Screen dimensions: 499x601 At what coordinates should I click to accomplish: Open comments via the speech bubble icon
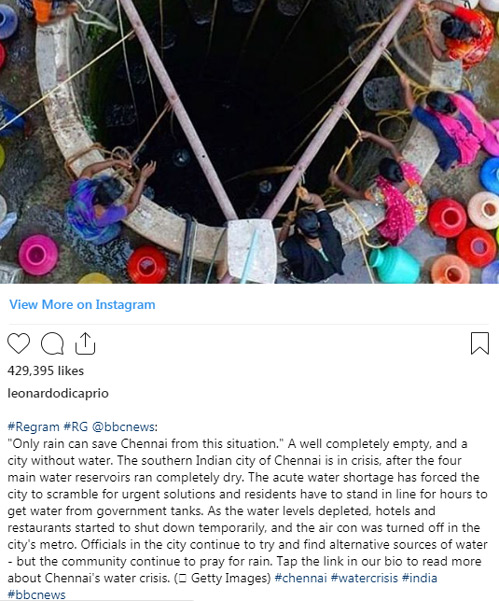52,343
